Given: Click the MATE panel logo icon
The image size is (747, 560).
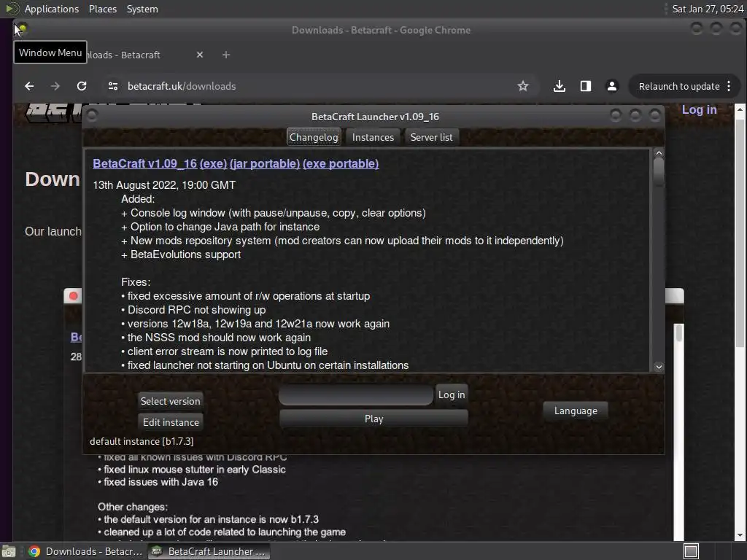Looking at the screenshot, I should [x=12, y=9].
